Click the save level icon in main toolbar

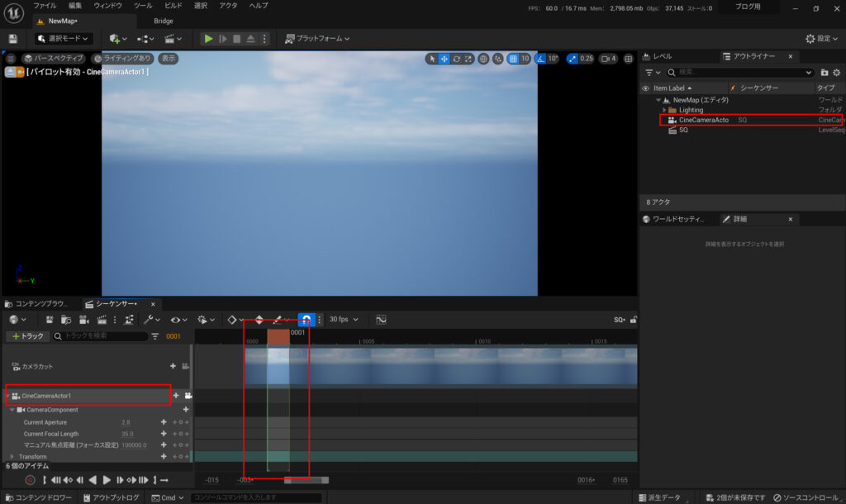(x=13, y=39)
